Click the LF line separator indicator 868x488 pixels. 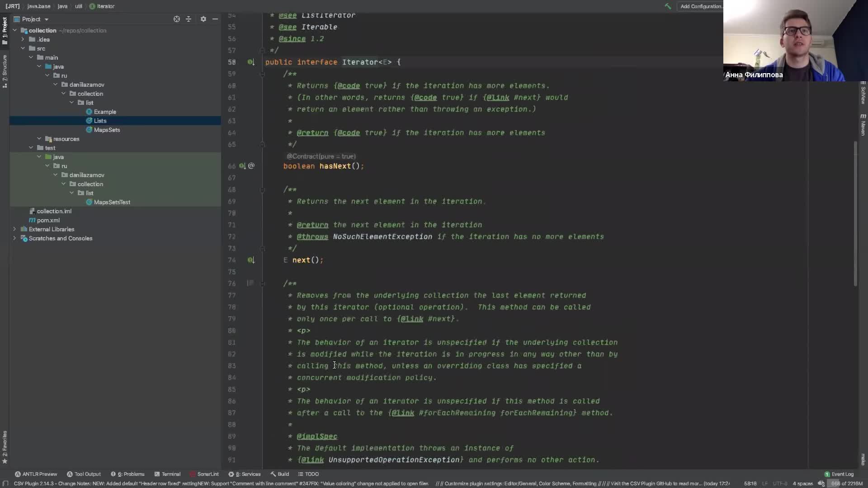[765, 483]
